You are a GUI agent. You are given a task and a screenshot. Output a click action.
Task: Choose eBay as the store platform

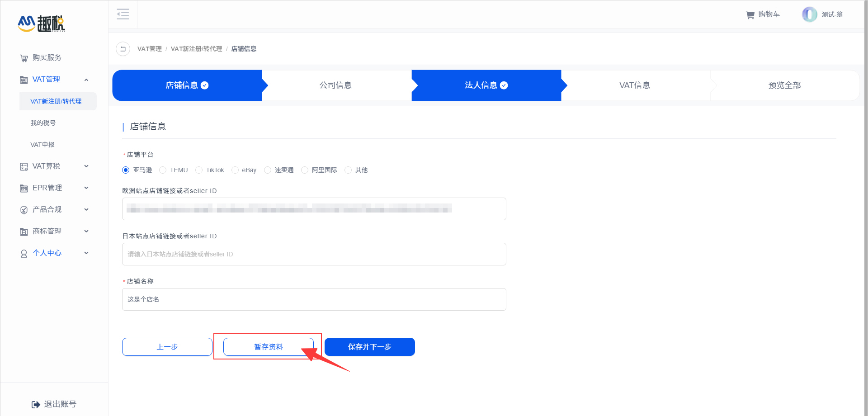(235, 170)
